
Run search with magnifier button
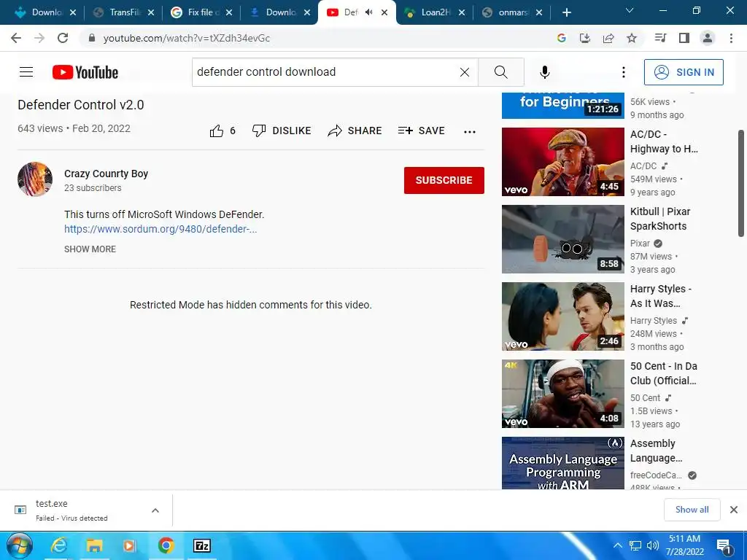[x=500, y=72]
